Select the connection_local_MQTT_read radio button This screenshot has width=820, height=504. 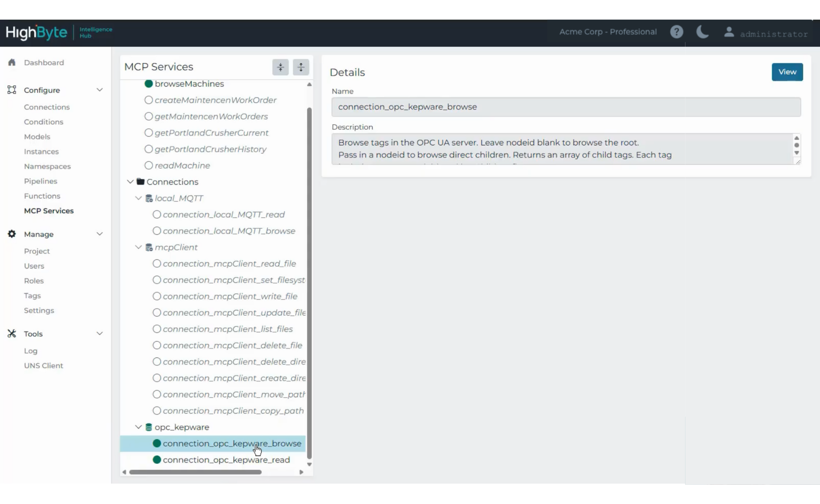click(156, 214)
